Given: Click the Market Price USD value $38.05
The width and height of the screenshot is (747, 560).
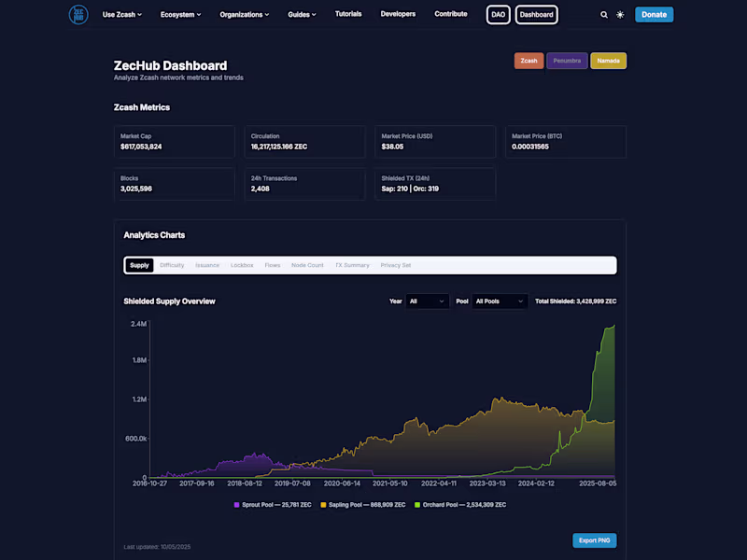Looking at the screenshot, I should point(392,147).
